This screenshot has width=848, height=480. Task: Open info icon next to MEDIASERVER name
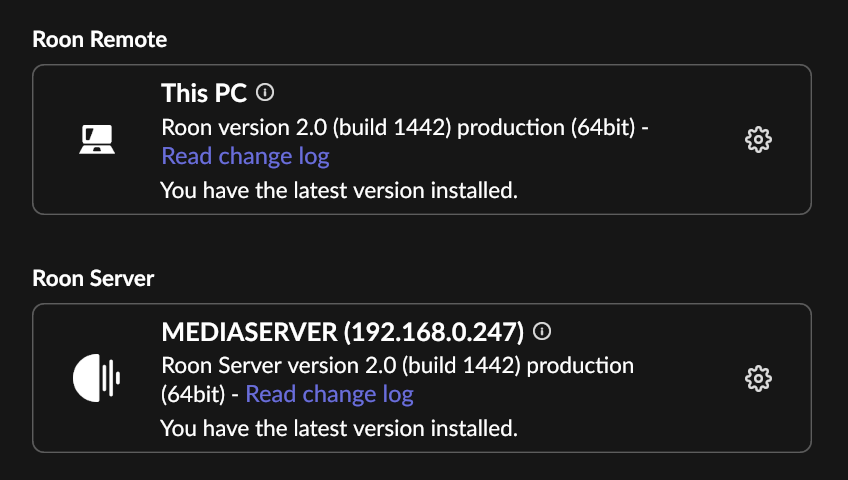(542, 331)
